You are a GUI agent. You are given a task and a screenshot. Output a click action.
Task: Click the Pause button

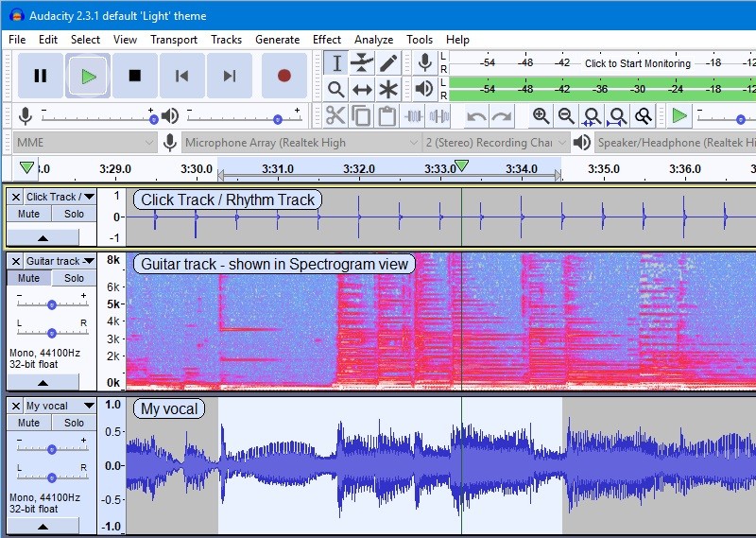point(41,76)
